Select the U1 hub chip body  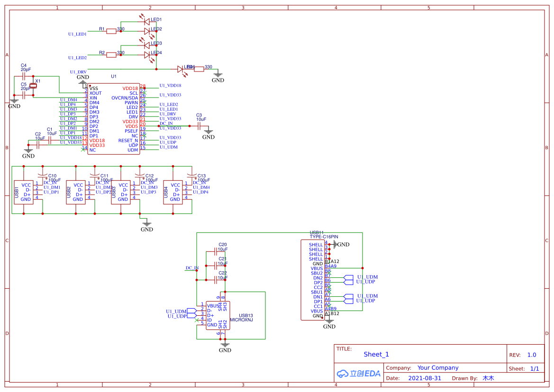[113, 119]
